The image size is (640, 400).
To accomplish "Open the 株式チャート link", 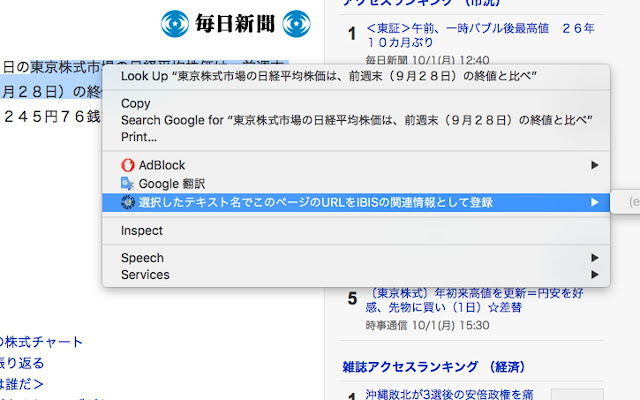I will (41, 342).
